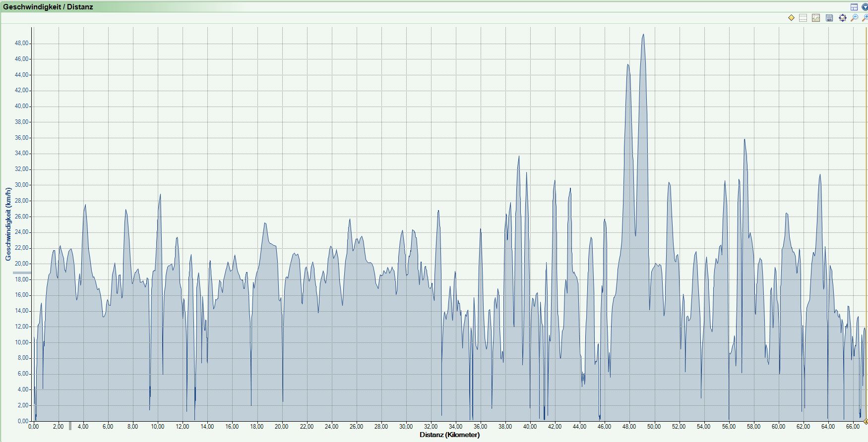868x442 pixels.
Task: Click the yellow diamond marker icon in toolbar
Action: pyautogui.click(x=791, y=18)
